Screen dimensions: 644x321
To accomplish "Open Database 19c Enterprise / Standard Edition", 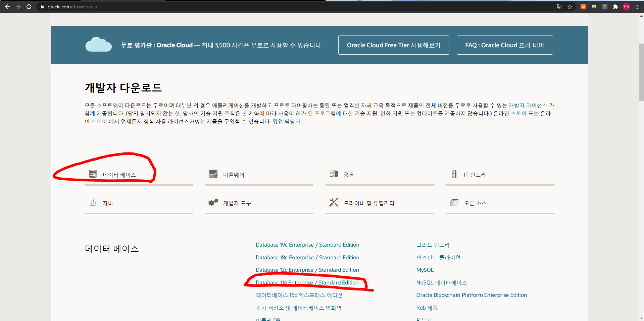I will point(307,245).
